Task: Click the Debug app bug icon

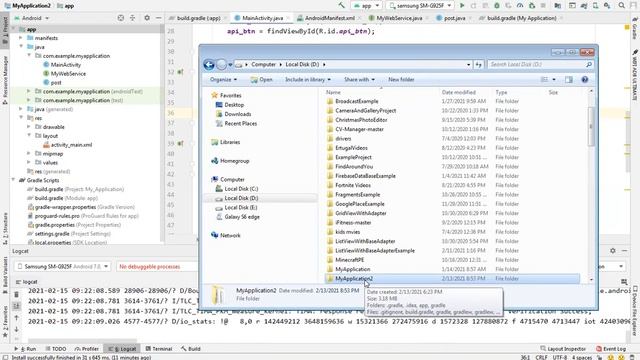Action: (x=497, y=6)
